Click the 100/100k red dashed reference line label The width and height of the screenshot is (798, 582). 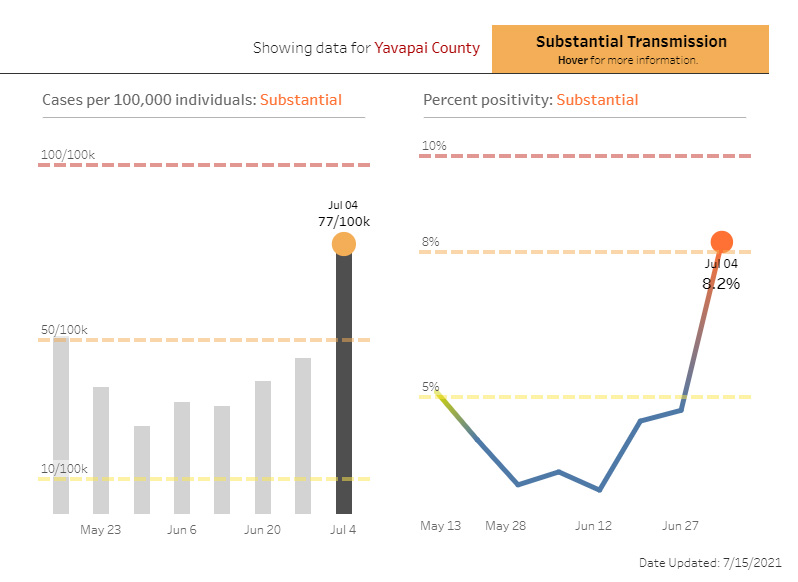pos(68,155)
